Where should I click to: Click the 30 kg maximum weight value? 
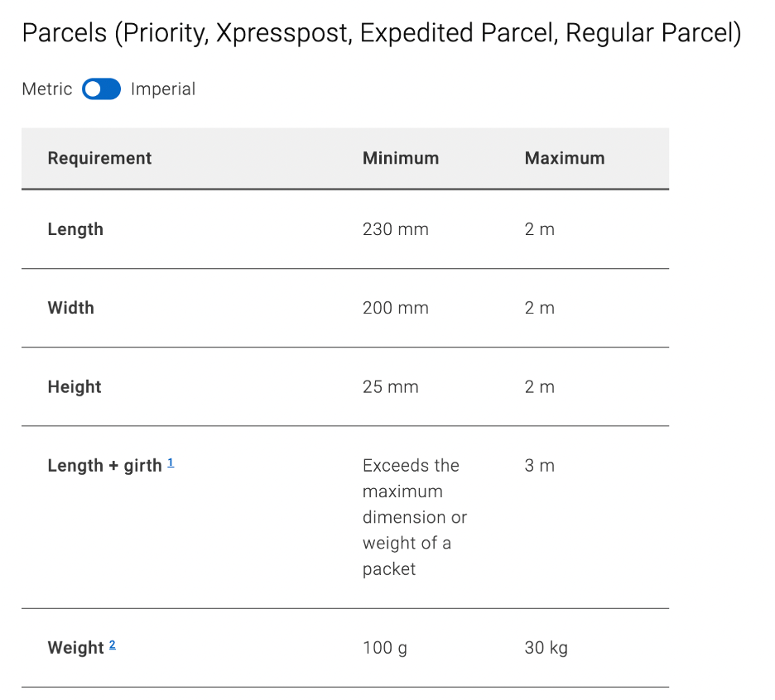click(546, 648)
